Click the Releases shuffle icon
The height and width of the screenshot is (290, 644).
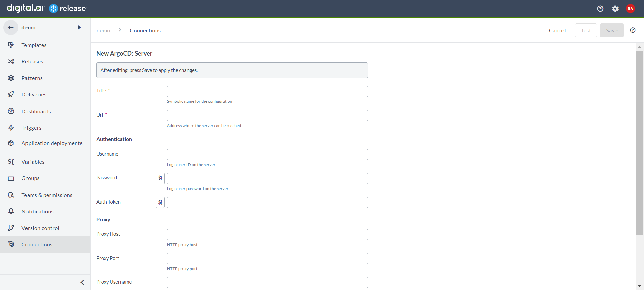click(x=11, y=61)
